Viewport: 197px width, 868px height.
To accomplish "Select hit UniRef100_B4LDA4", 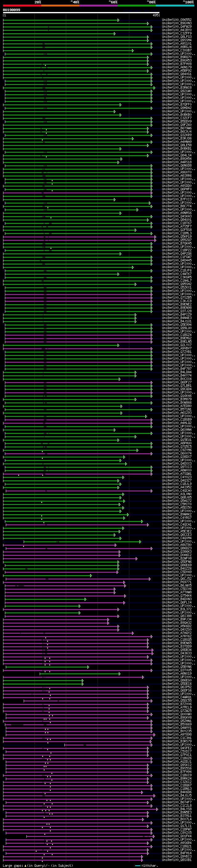I will 177,372.
